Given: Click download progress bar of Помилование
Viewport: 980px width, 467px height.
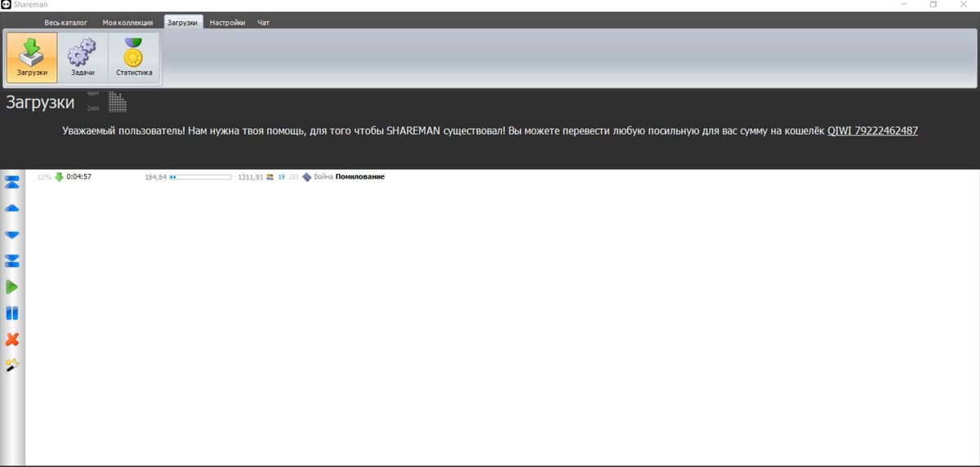Looking at the screenshot, I should (x=200, y=176).
